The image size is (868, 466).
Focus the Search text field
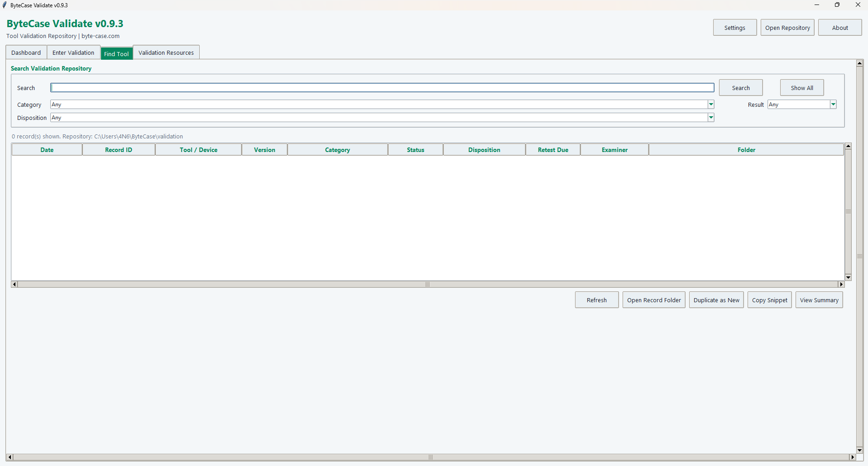tap(382, 88)
